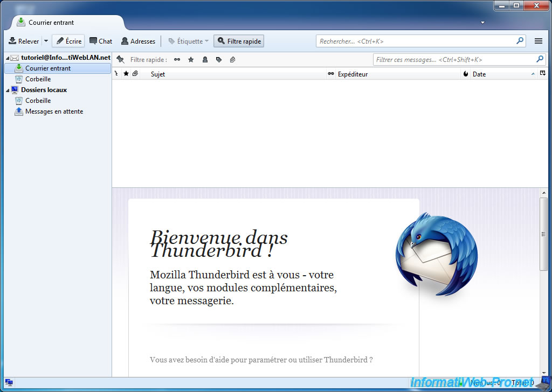Click the Écrire button to compose
The height and width of the screenshot is (392, 552).
[68, 41]
